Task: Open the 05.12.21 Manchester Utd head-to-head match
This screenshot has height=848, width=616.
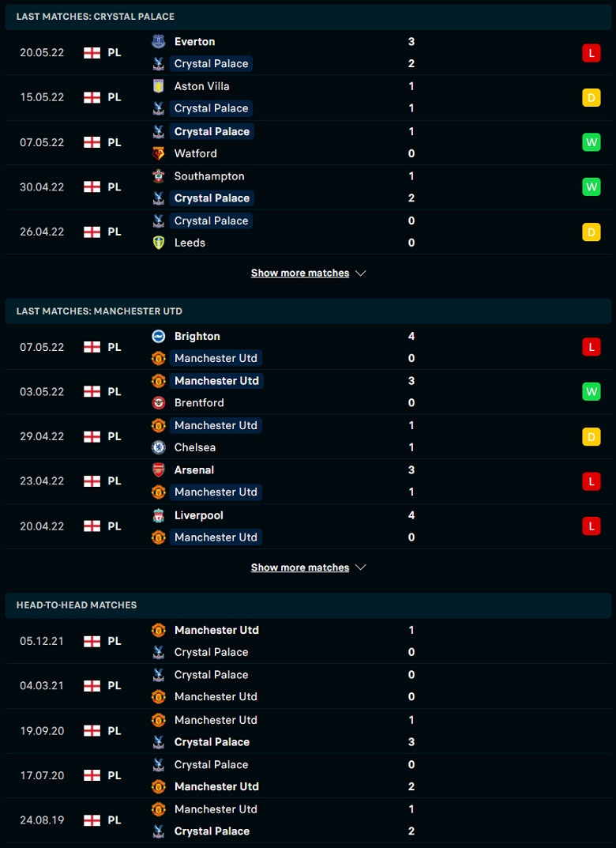Action: pos(308,641)
